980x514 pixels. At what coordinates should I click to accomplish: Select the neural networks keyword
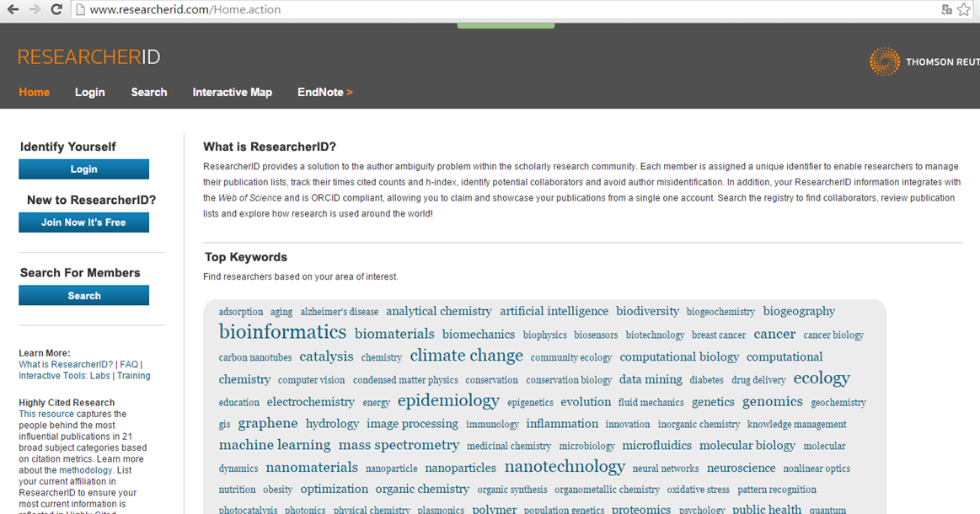666,468
